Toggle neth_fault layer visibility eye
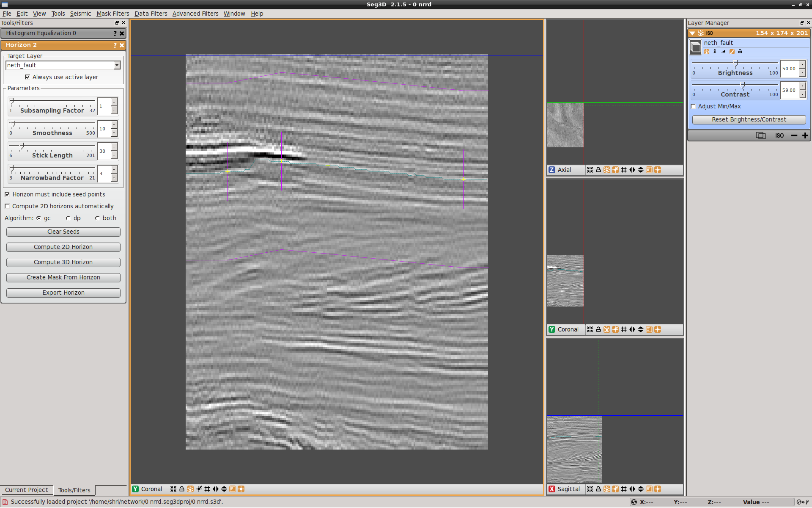This screenshot has width=812, height=508. (707, 51)
